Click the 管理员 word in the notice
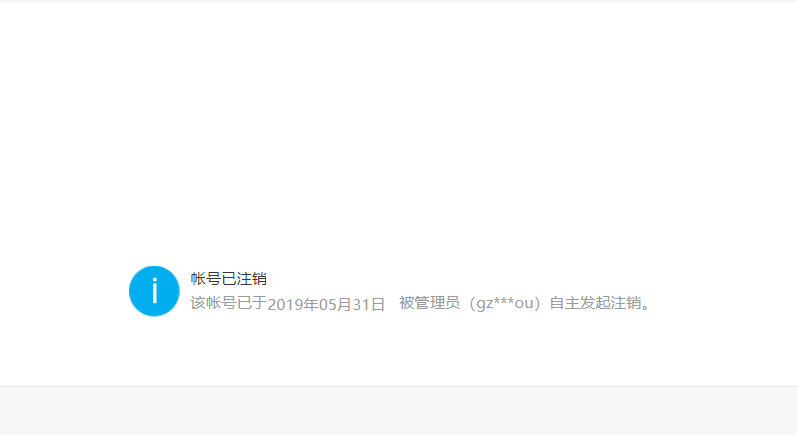The width and height of the screenshot is (798, 435). 437,303
